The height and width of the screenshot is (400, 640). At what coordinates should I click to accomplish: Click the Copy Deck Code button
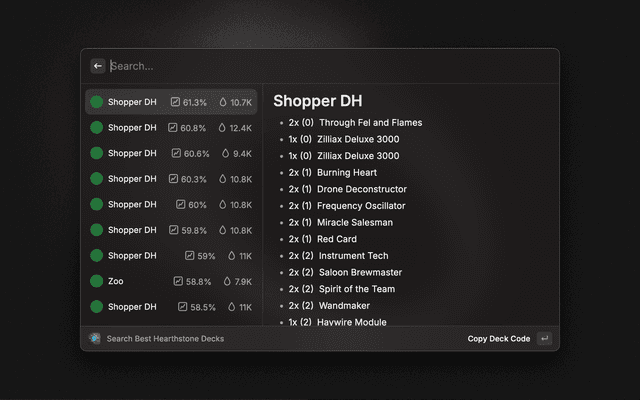(x=499, y=338)
